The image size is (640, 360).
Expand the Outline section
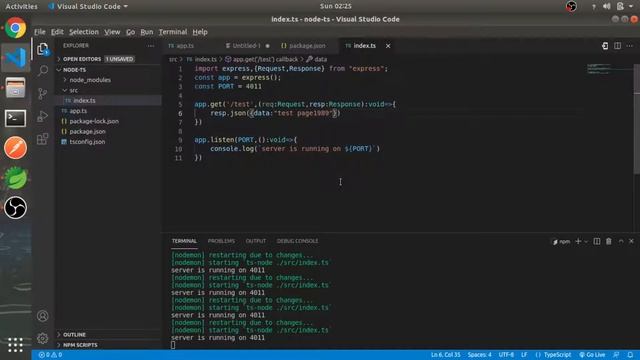tap(108, 334)
